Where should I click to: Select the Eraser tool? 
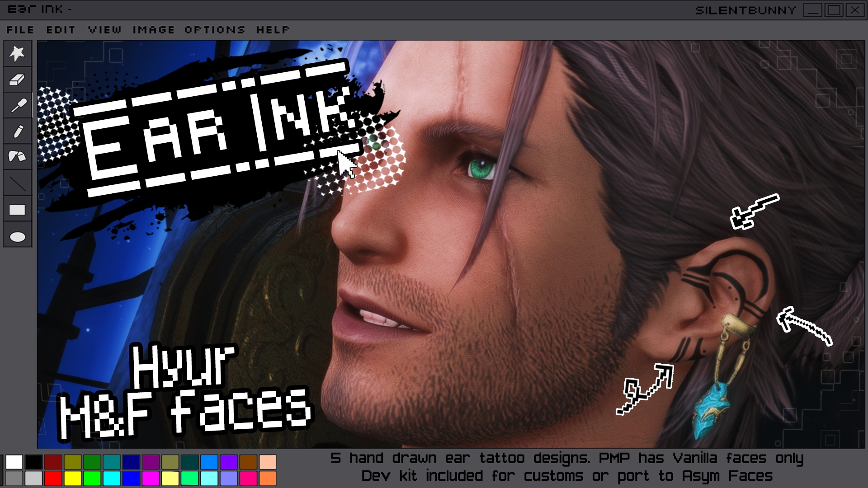click(x=18, y=80)
